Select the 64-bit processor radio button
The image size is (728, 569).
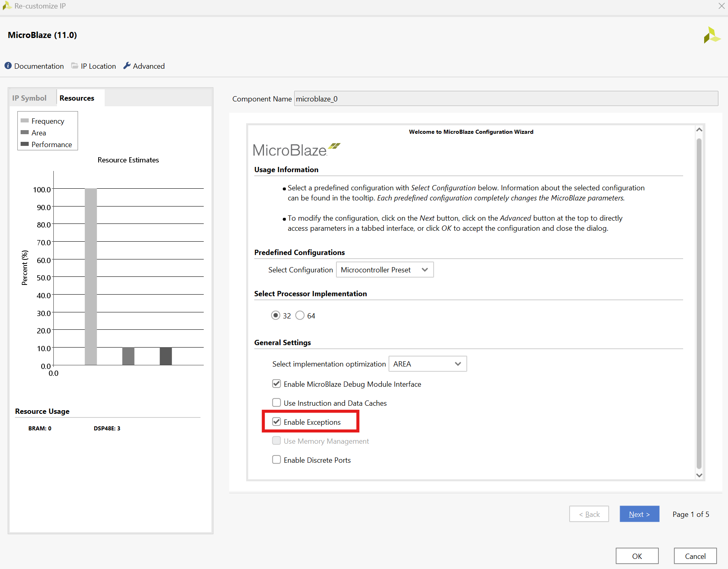click(x=300, y=315)
